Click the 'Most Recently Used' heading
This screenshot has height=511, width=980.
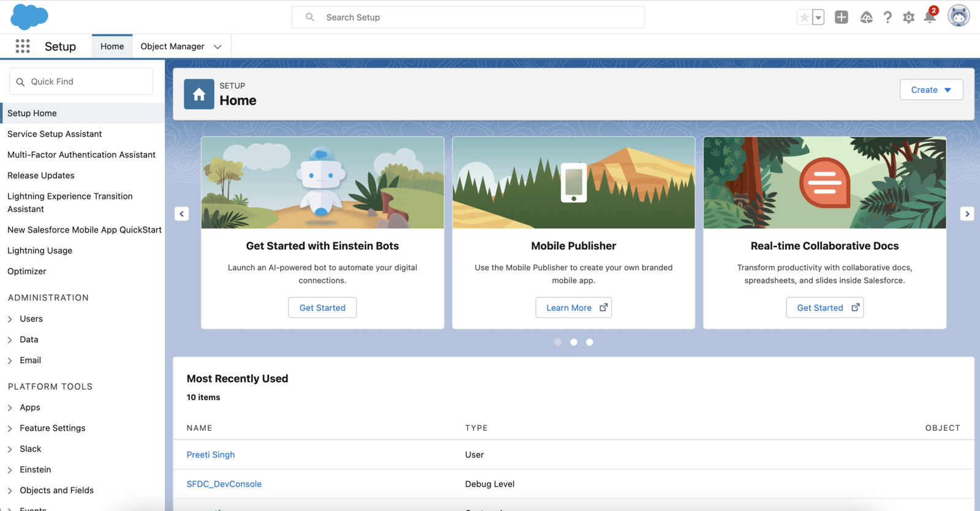coord(238,379)
